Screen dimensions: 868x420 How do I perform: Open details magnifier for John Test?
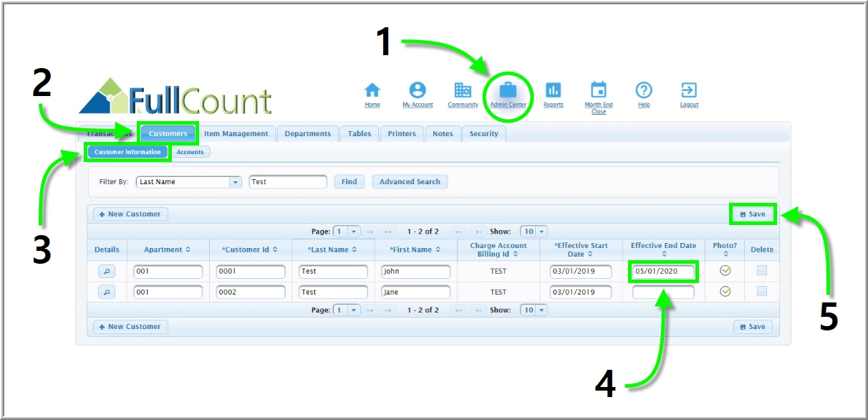pos(106,272)
